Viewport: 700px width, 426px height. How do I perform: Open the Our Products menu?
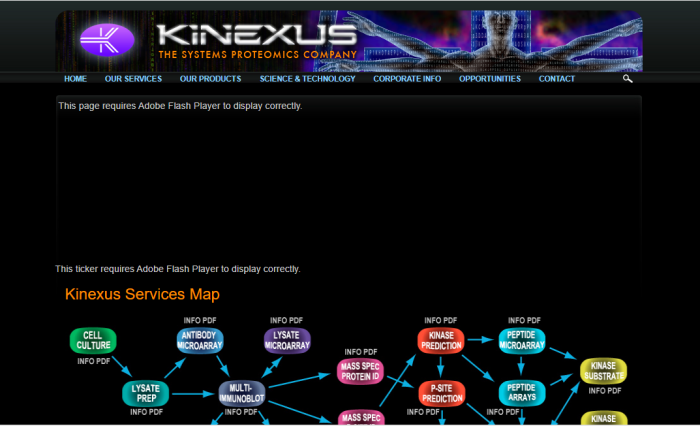coord(210,79)
